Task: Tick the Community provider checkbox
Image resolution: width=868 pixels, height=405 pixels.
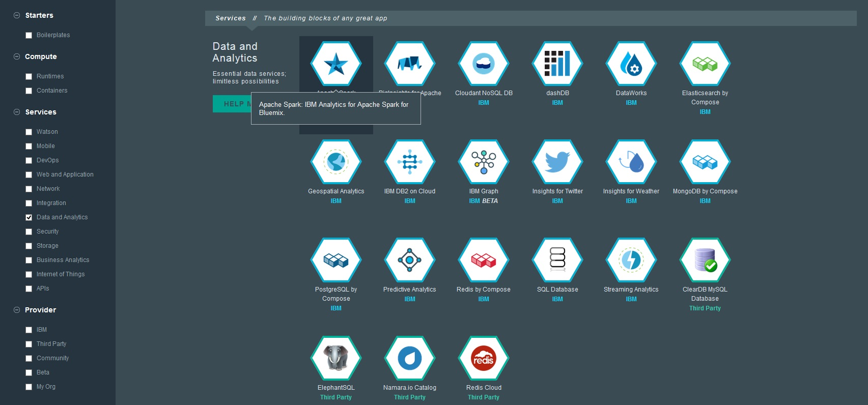Action: [x=29, y=359]
